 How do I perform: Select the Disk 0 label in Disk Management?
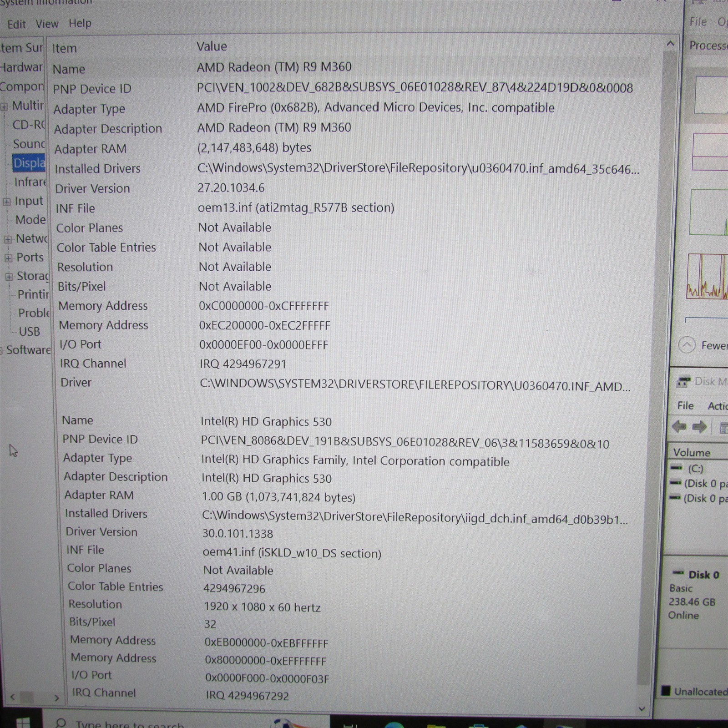point(703,575)
